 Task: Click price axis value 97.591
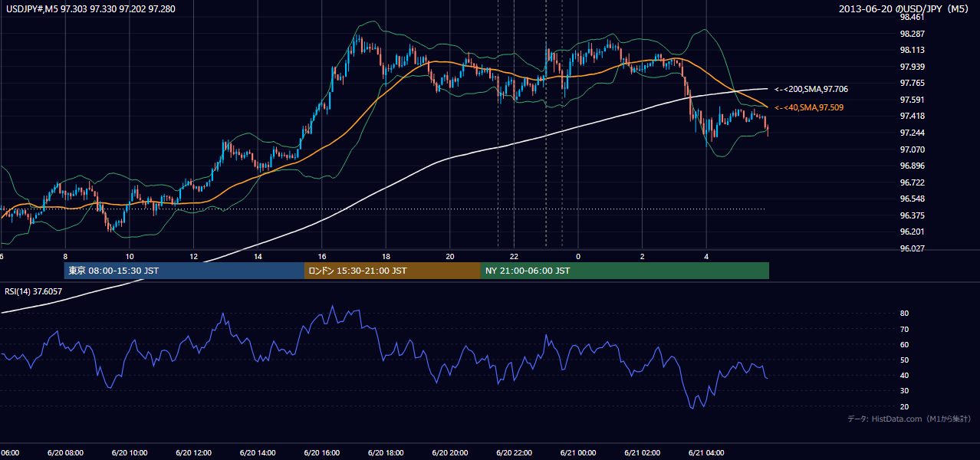pyautogui.click(x=912, y=100)
